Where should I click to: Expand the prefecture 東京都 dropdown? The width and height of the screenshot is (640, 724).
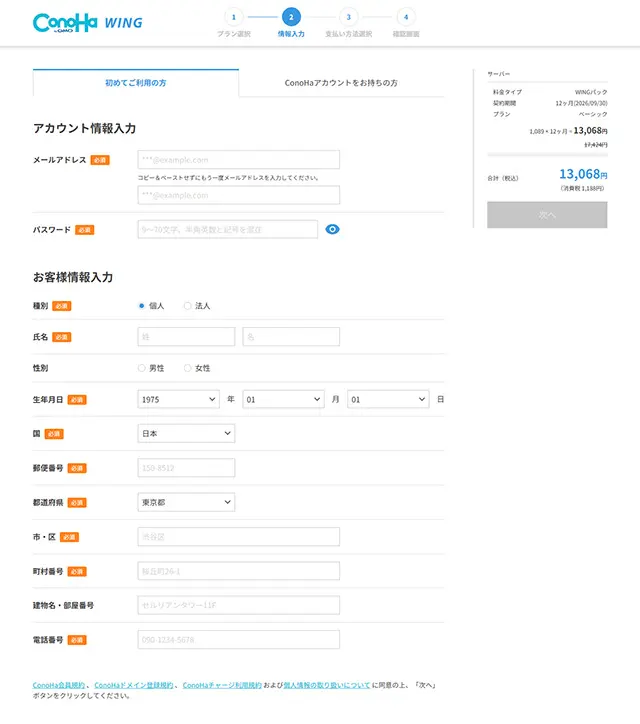click(186, 502)
